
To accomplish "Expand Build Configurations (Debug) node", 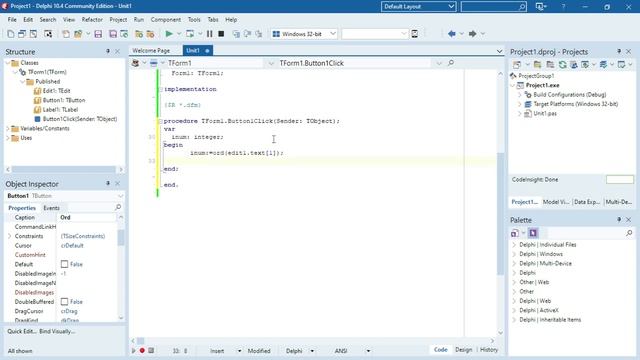I will click(520, 95).
